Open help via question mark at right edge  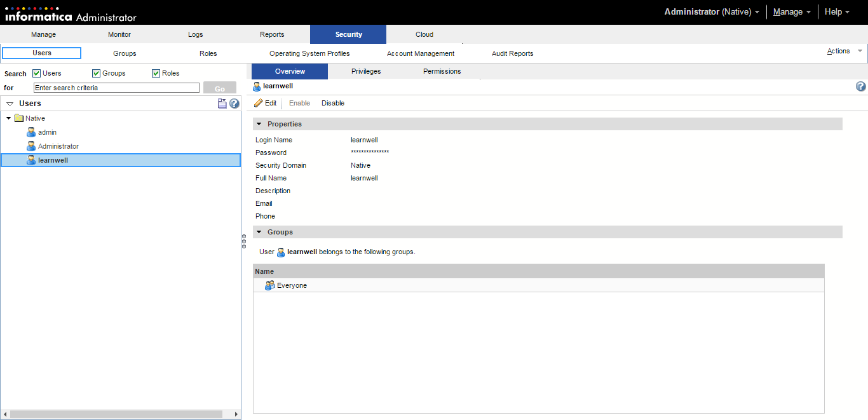click(x=860, y=86)
